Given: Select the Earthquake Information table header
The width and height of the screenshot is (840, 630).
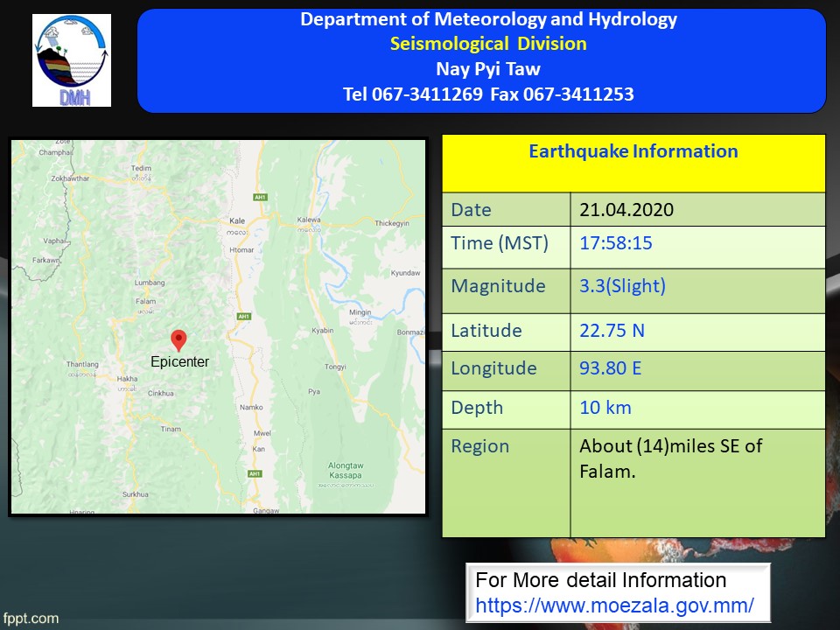Looking at the screenshot, I should click(x=633, y=151).
